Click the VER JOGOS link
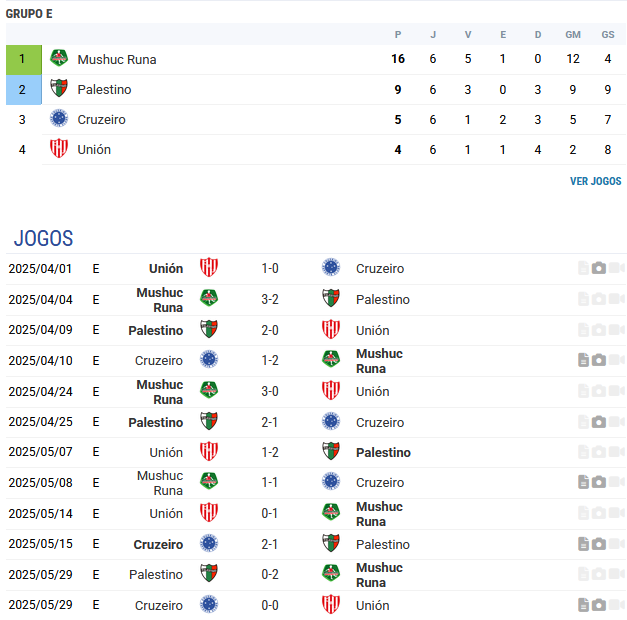627x620 pixels. pos(595,181)
